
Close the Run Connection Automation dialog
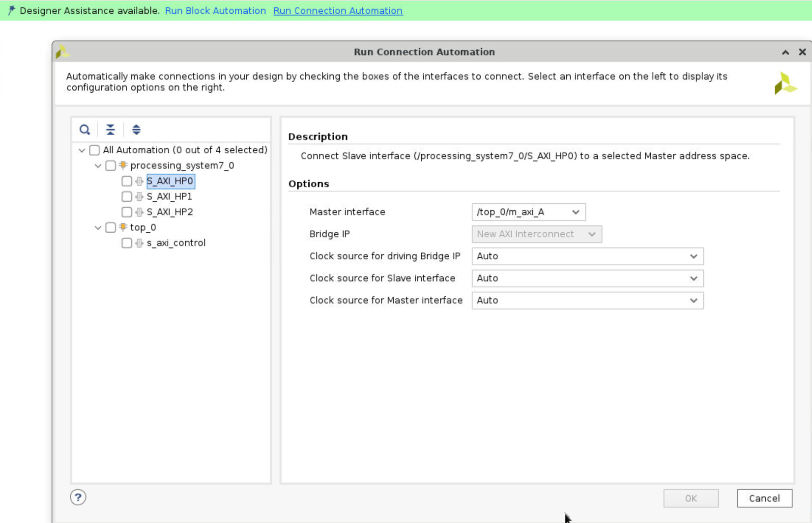[x=802, y=52]
